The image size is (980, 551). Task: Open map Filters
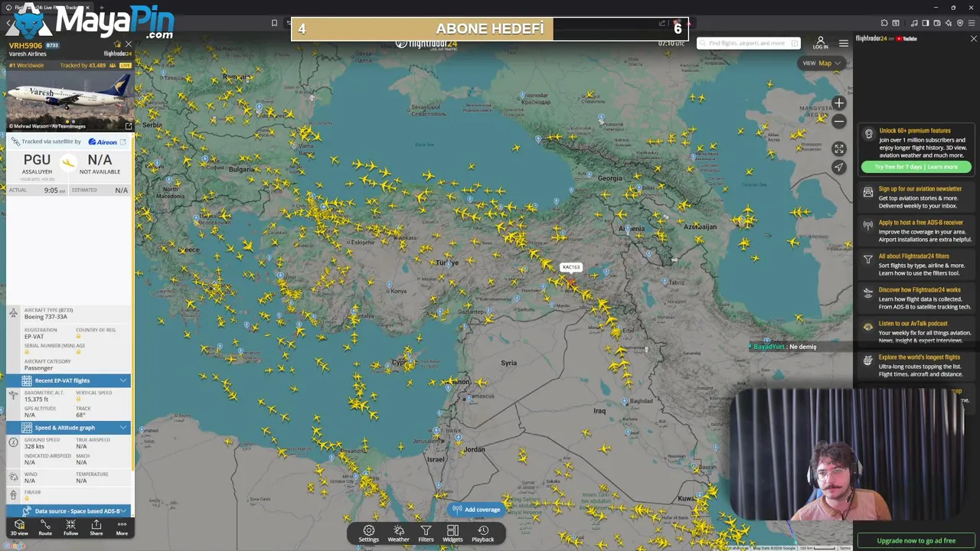pyautogui.click(x=426, y=533)
